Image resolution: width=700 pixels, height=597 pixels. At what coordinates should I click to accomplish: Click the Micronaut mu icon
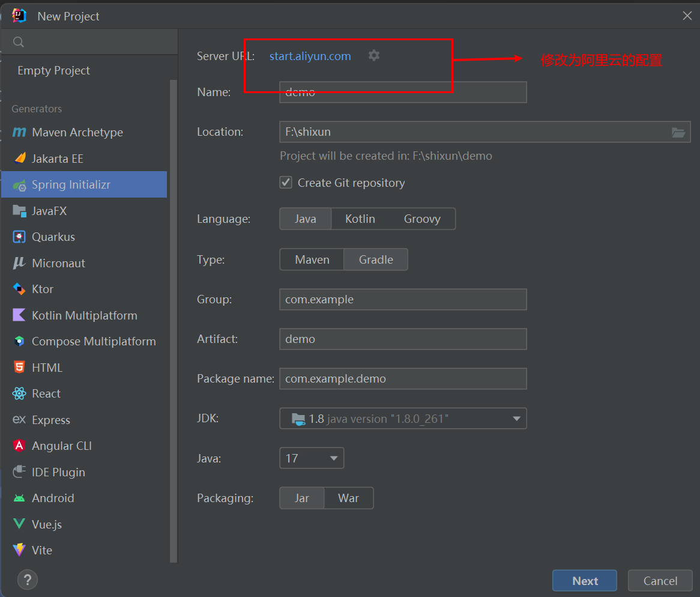(x=19, y=263)
